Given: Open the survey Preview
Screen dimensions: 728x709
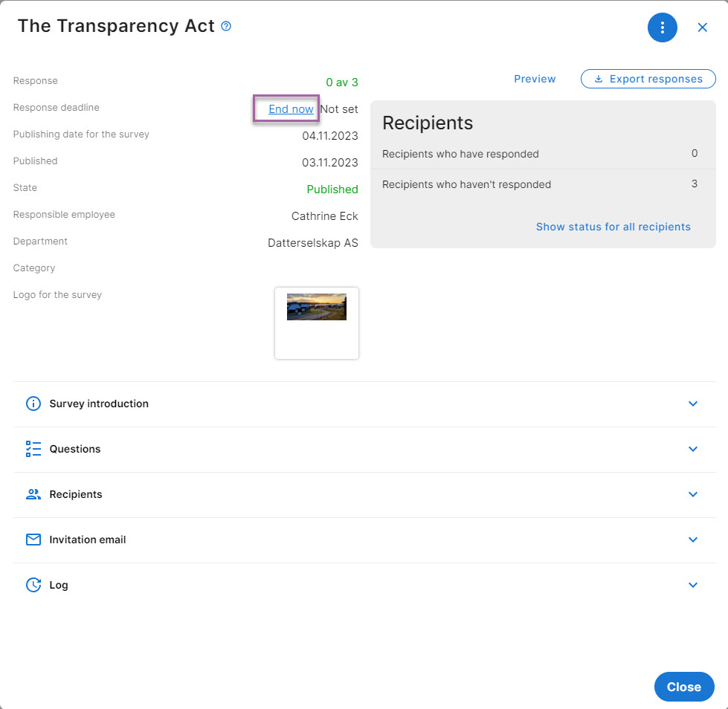Looking at the screenshot, I should [535, 79].
